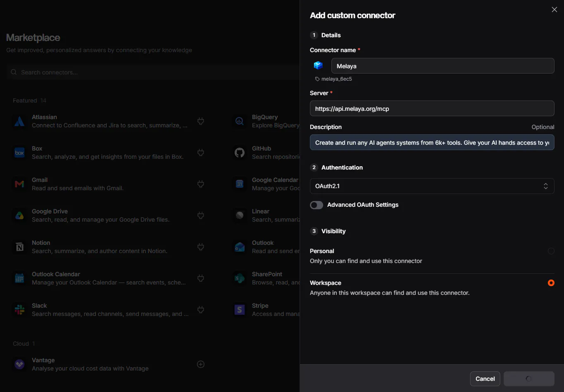Viewport: 564px width, 392px height.
Task: Click the Connector name input field
Action: click(443, 66)
